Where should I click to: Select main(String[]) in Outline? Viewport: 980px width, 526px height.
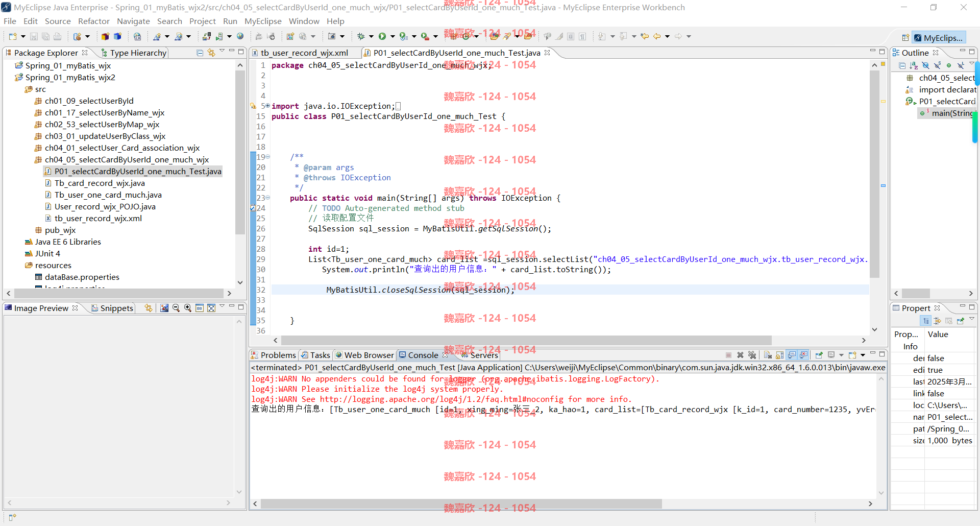952,113
